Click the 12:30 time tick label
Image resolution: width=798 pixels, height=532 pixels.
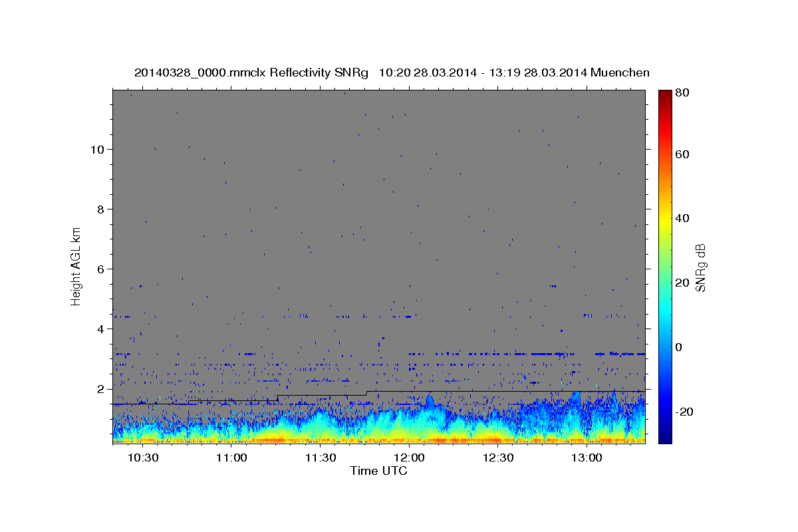(498, 458)
